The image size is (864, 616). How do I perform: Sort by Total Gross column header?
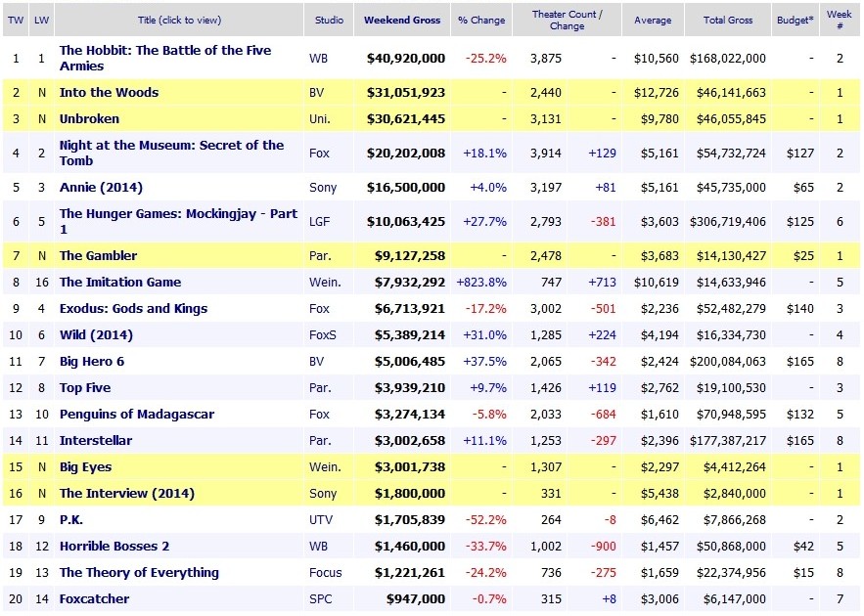click(x=728, y=21)
